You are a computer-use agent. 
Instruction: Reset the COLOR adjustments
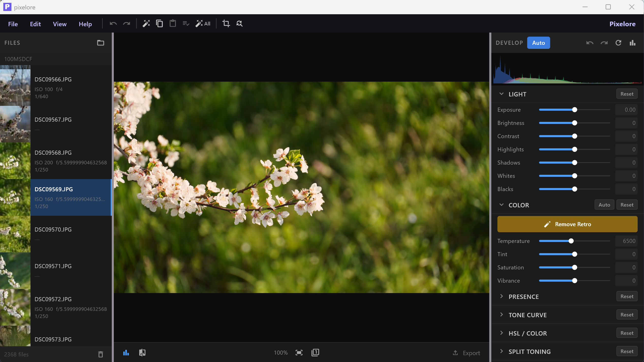(x=627, y=205)
